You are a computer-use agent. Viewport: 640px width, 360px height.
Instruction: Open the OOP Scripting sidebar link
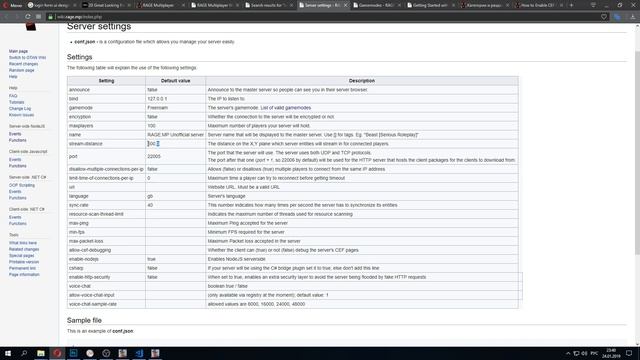click(x=22, y=185)
